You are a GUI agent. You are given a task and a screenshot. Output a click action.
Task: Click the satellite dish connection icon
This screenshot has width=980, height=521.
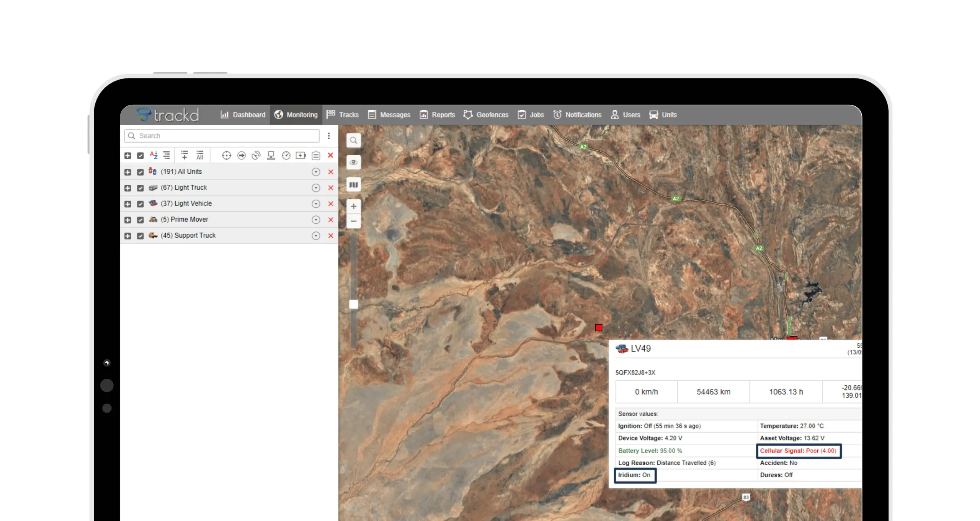tap(256, 155)
